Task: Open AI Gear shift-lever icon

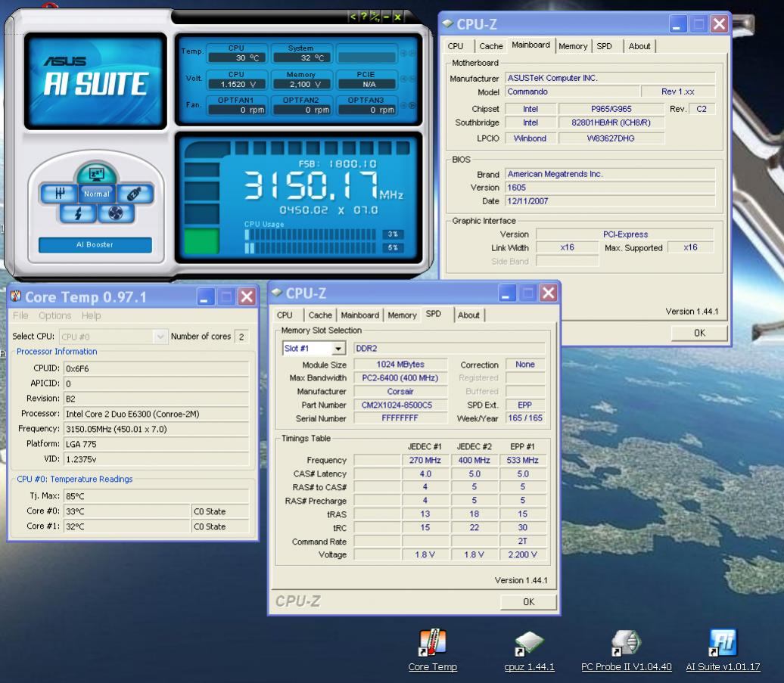Action: 60,194
